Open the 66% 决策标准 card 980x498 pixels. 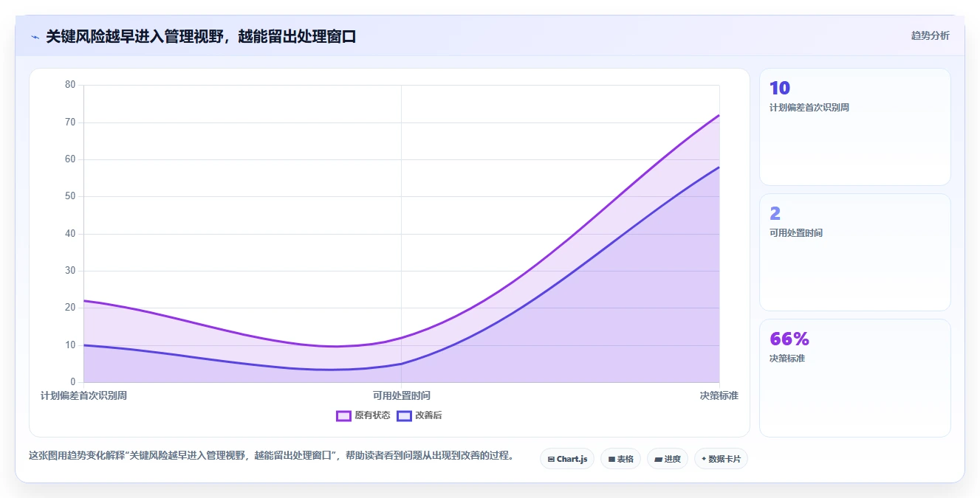point(854,378)
